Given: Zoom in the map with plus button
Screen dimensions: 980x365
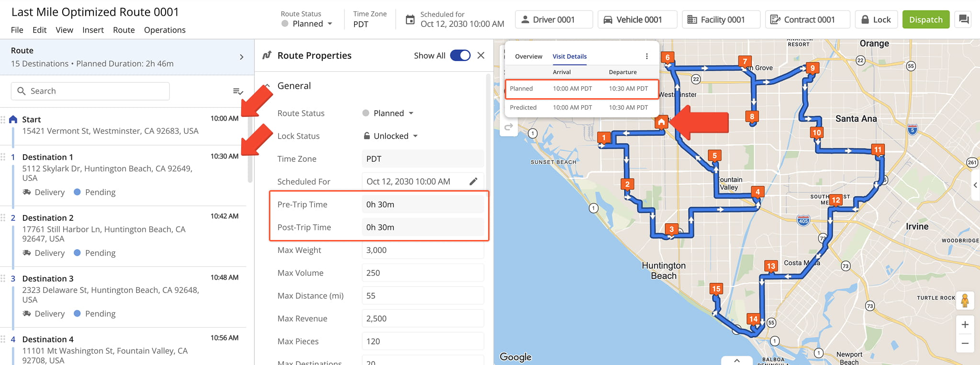Looking at the screenshot, I should pyautogui.click(x=965, y=325).
